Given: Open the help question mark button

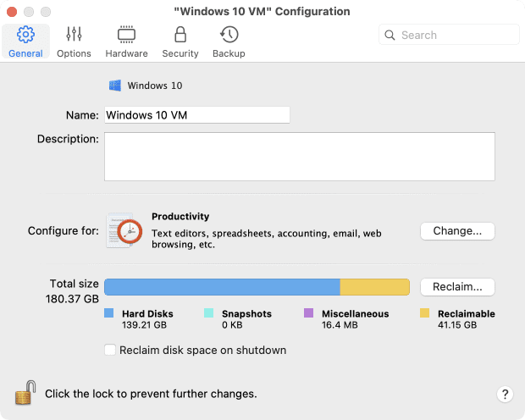Looking at the screenshot, I should click(505, 394).
